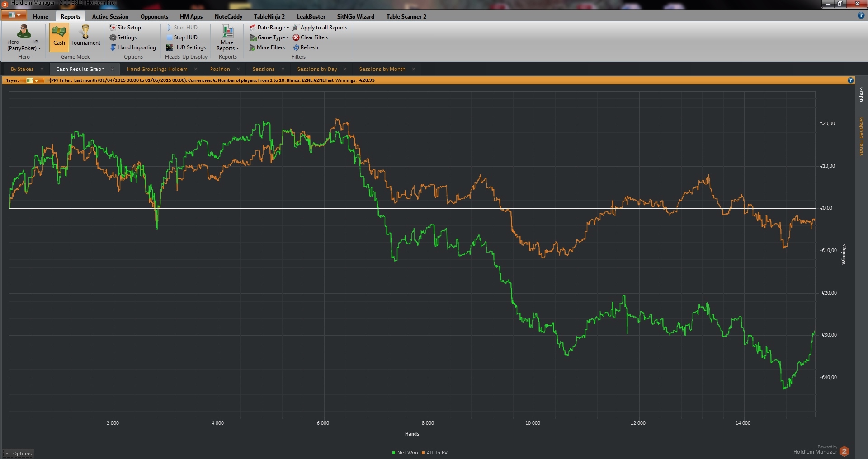Screen dimensions: 868x459
Task: Click the Stop HUD icon
Action: pyautogui.click(x=170, y=37)
